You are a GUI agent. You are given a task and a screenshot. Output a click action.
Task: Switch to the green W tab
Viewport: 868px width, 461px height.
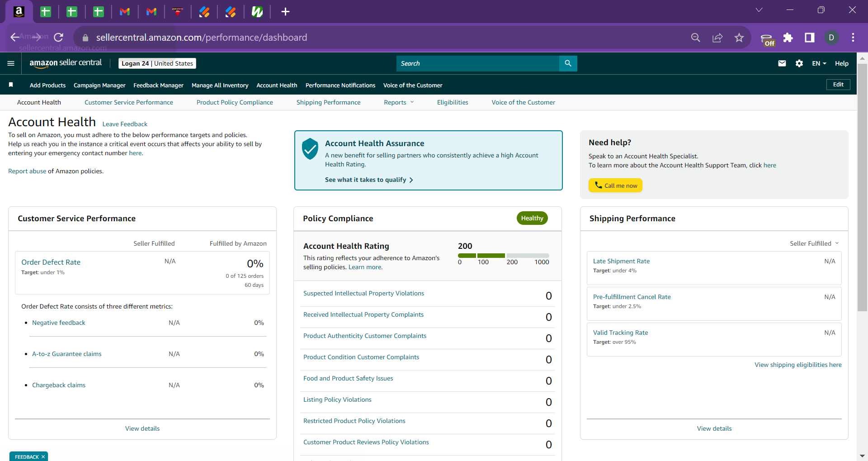257,12
